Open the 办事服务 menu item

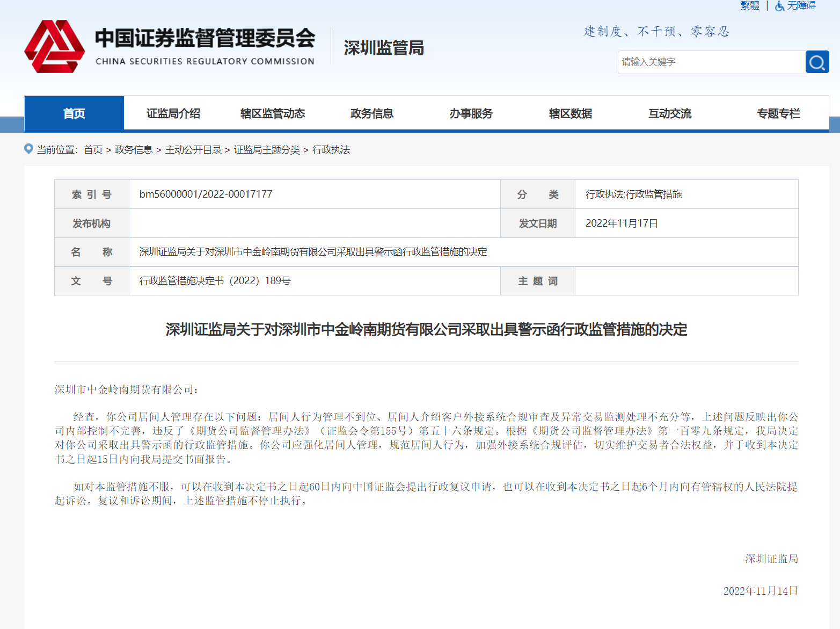click(x=471, y=113)
